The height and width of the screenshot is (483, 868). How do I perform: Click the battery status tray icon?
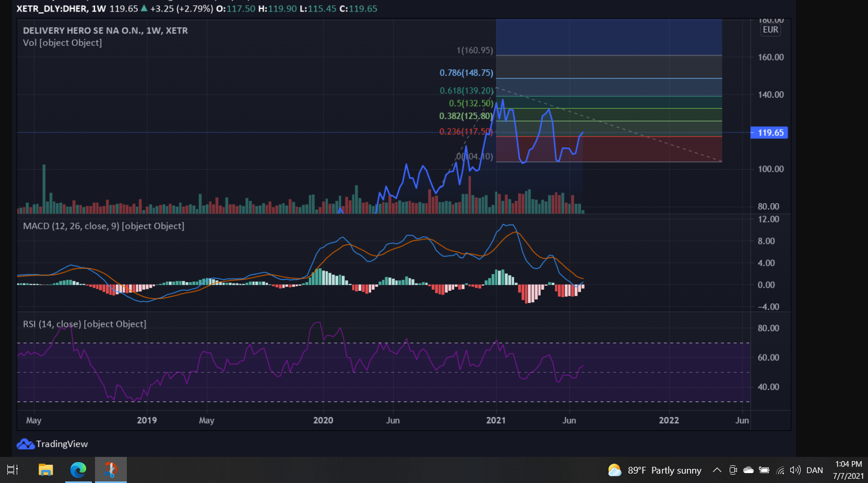coord(764,470)
